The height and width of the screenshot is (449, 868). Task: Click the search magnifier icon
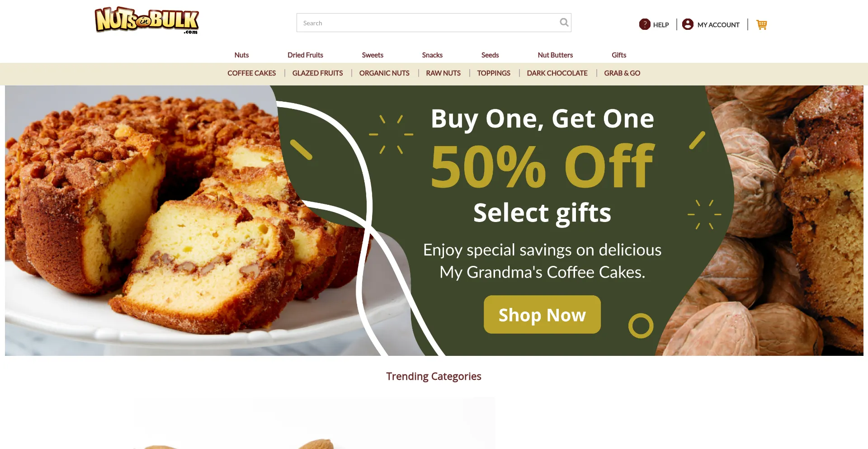tap(564, 22)
